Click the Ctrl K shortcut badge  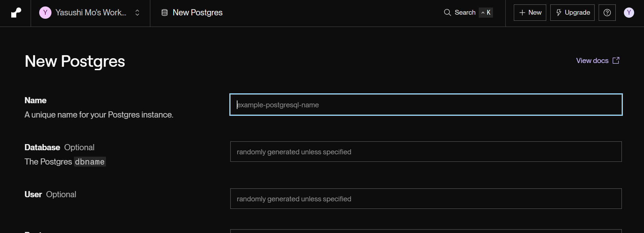click(486, 13)
